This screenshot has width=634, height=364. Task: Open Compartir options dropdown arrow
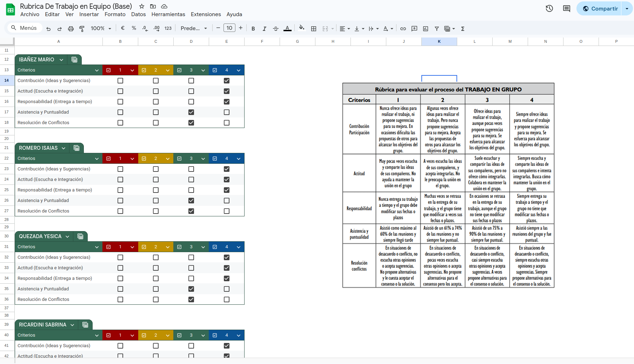(627, 8)
